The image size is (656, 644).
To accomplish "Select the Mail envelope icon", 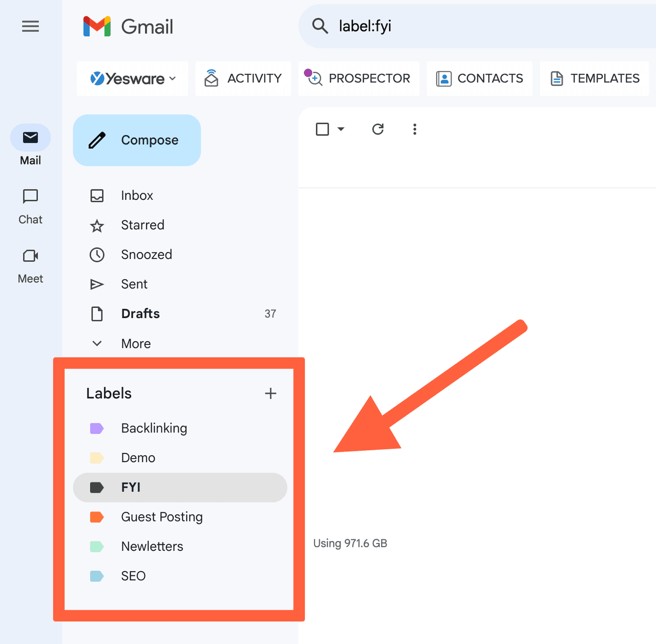I will (x=30, y=137).
